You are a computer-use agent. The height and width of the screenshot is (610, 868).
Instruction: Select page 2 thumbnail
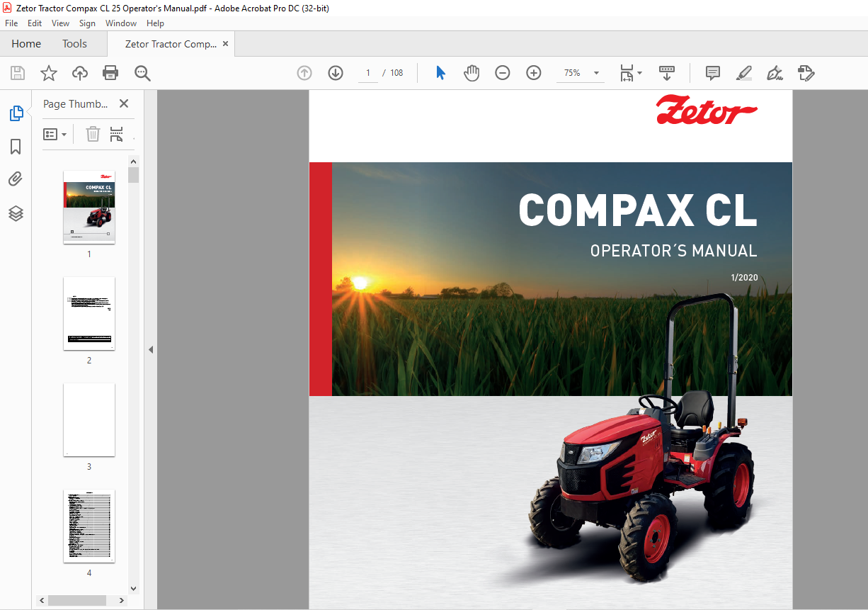89,313
